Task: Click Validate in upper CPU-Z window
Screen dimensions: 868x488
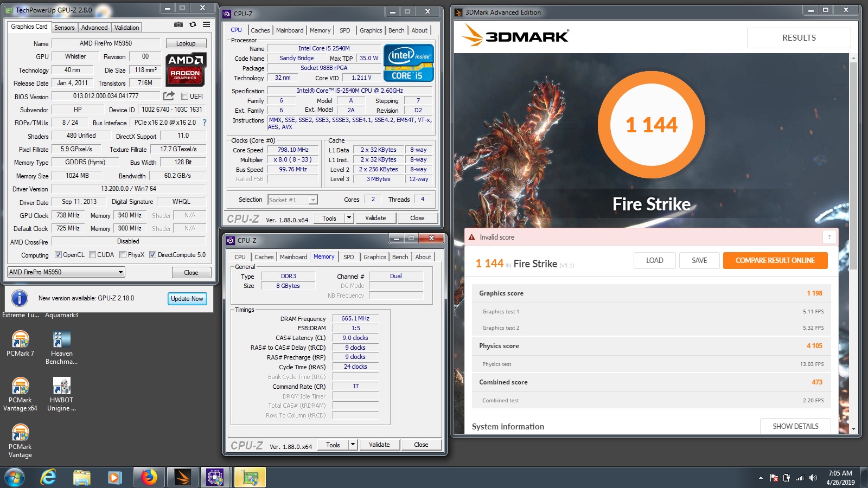Action: tap(375, 218)
